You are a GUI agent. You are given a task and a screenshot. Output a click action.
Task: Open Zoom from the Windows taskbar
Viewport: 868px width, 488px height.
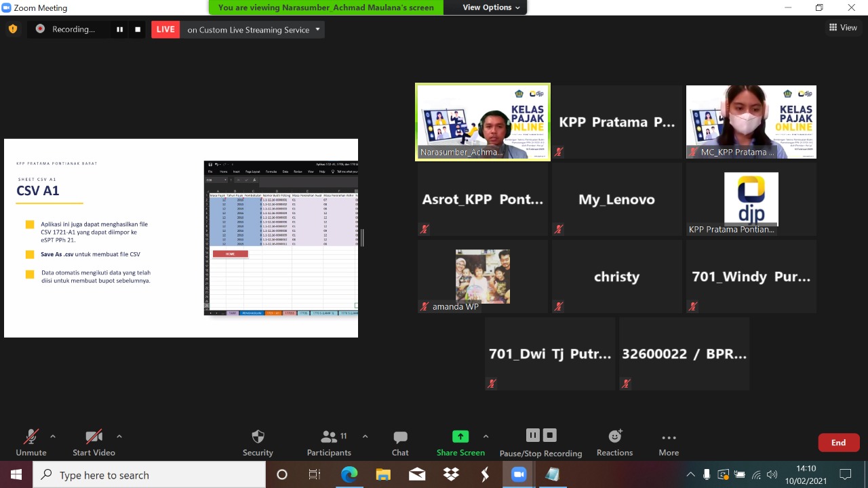[x=519, y=475]
